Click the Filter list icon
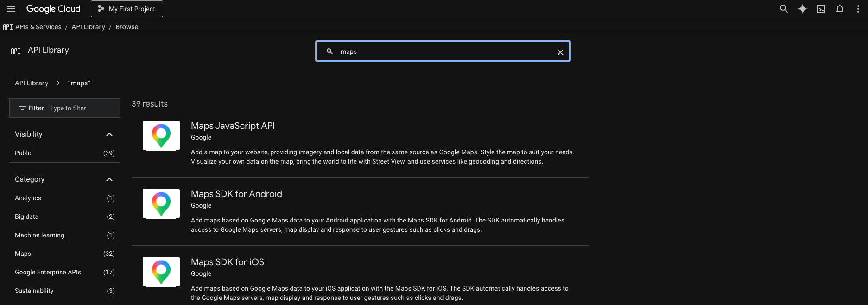 coord(22,108)
